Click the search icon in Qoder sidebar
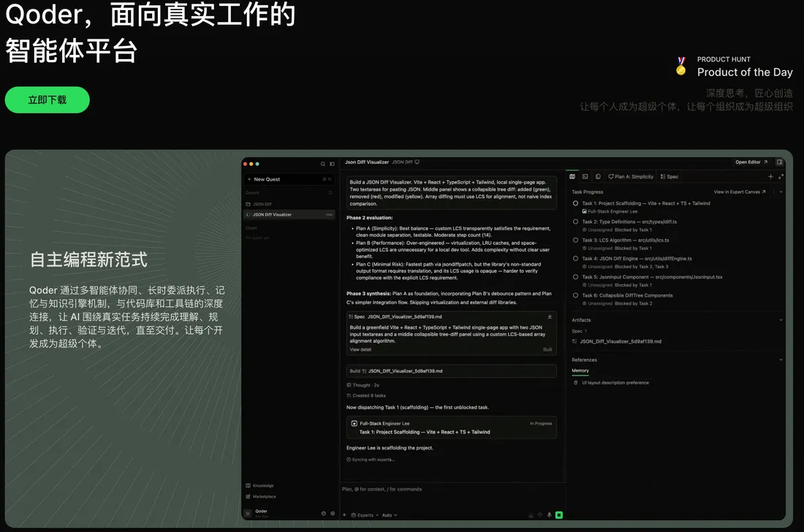This screenshot has height=532, width=804. [x=323, y=164]
